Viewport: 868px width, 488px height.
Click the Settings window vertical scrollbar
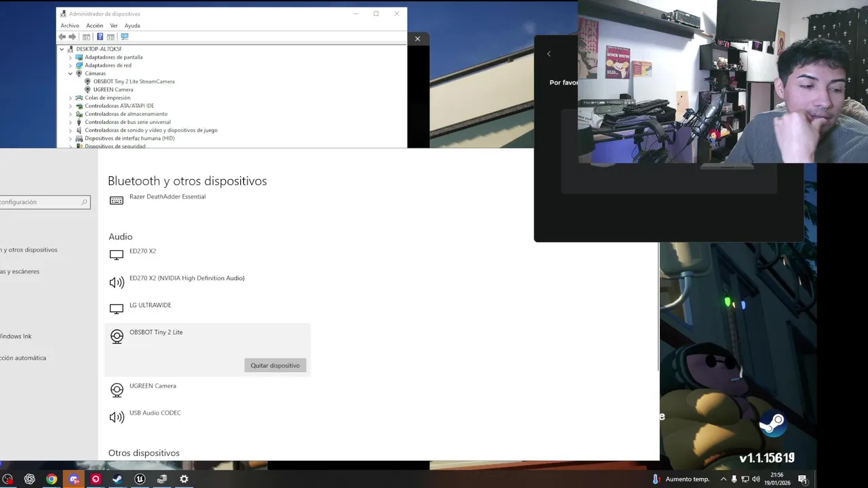657,308
